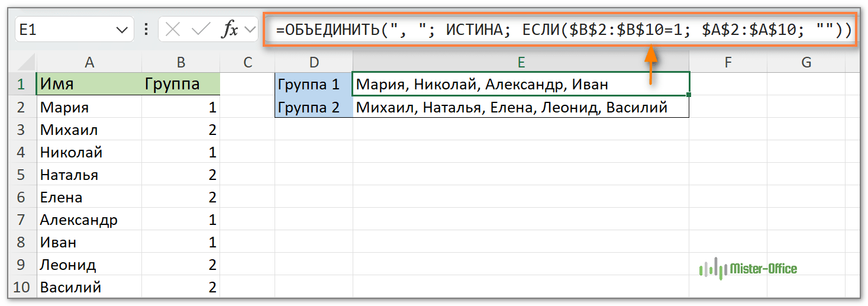
Task: Select group value in Василий's row
Action: tap(181, 287)
